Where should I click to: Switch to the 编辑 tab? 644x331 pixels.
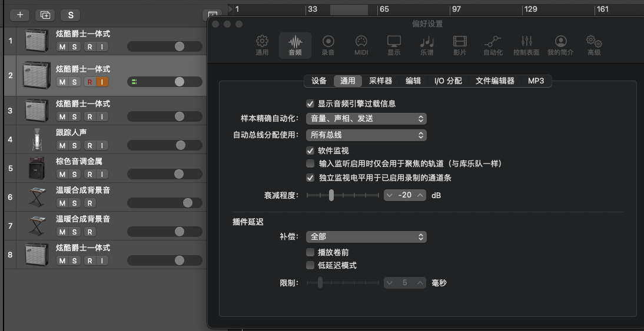(413, 81)
